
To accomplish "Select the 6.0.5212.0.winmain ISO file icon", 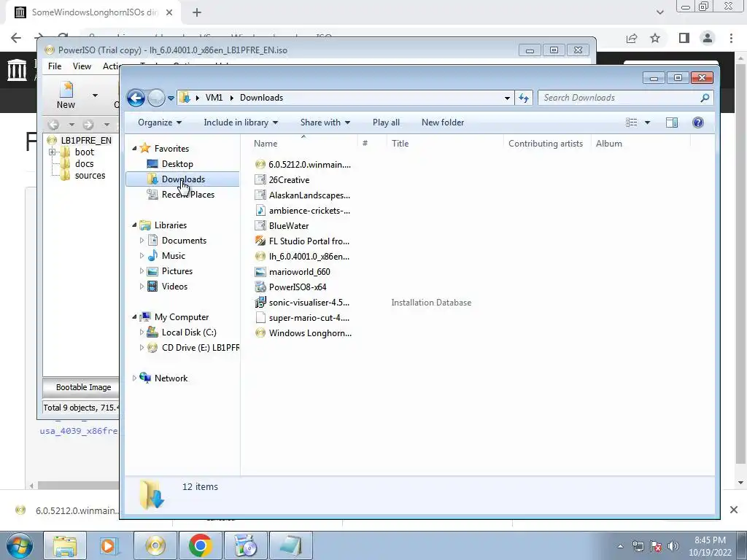I will [x=260, y=164].
